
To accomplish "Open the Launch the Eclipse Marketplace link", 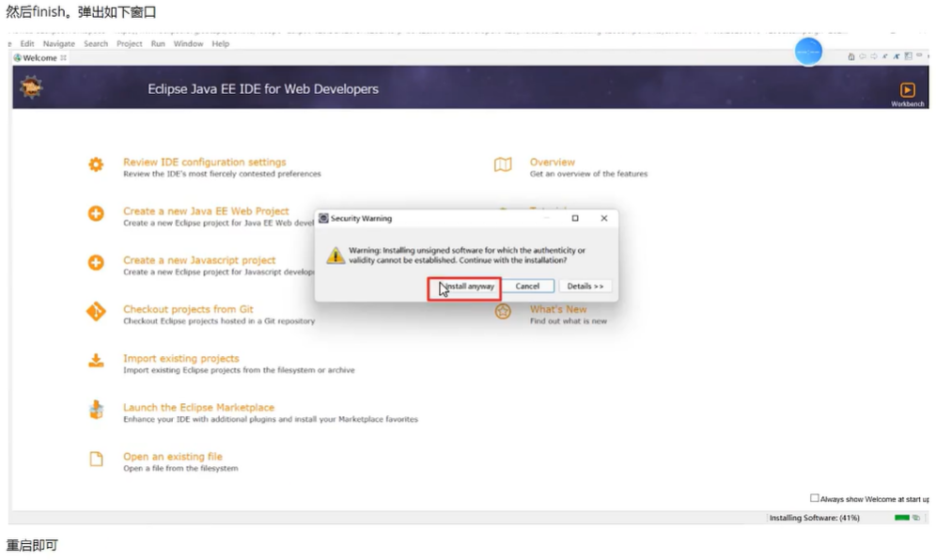I will pos(199,407).
